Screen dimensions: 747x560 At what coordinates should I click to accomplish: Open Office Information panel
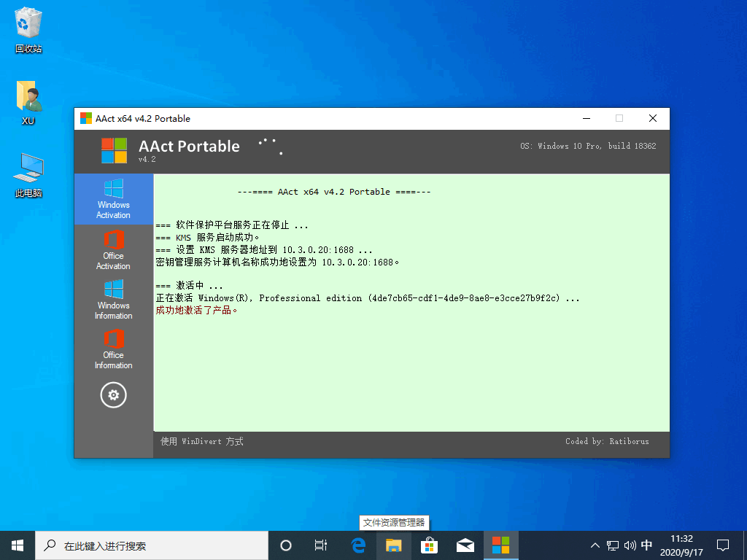113,349
